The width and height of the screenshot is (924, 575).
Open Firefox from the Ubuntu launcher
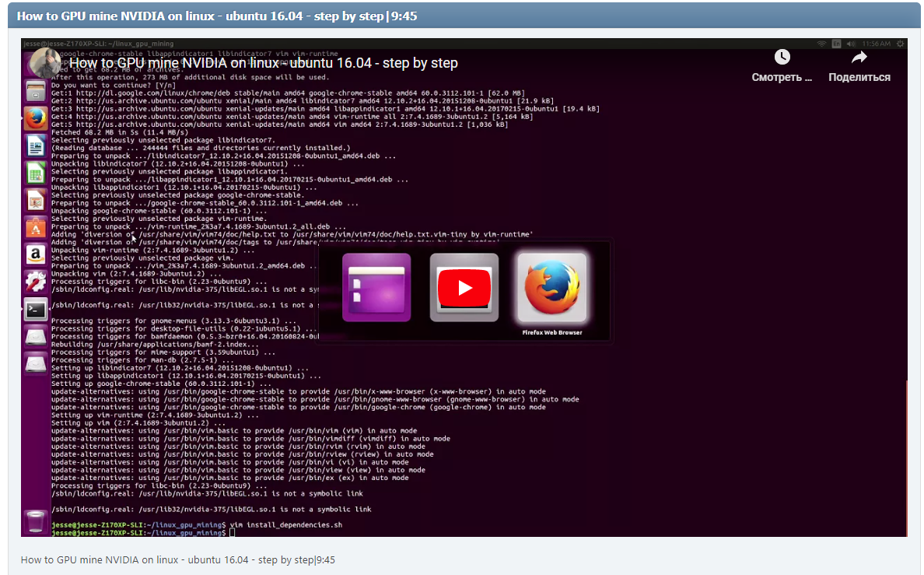click(x=36, y=118)
